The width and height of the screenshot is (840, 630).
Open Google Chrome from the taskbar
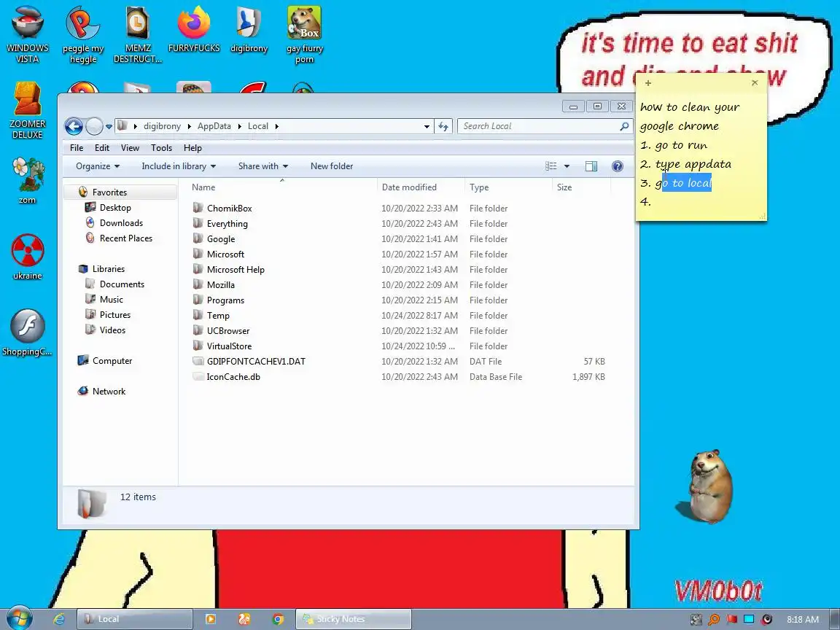[x=278, y=619]
